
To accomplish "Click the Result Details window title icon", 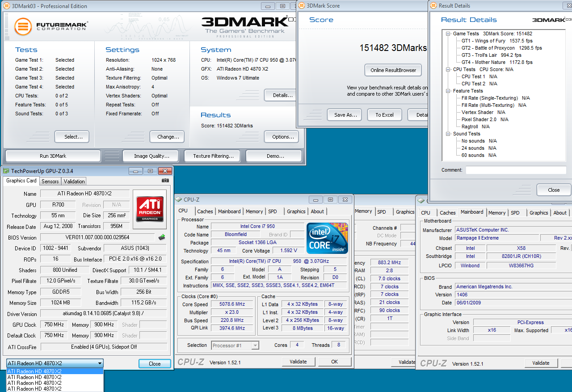I will point(433,6).
